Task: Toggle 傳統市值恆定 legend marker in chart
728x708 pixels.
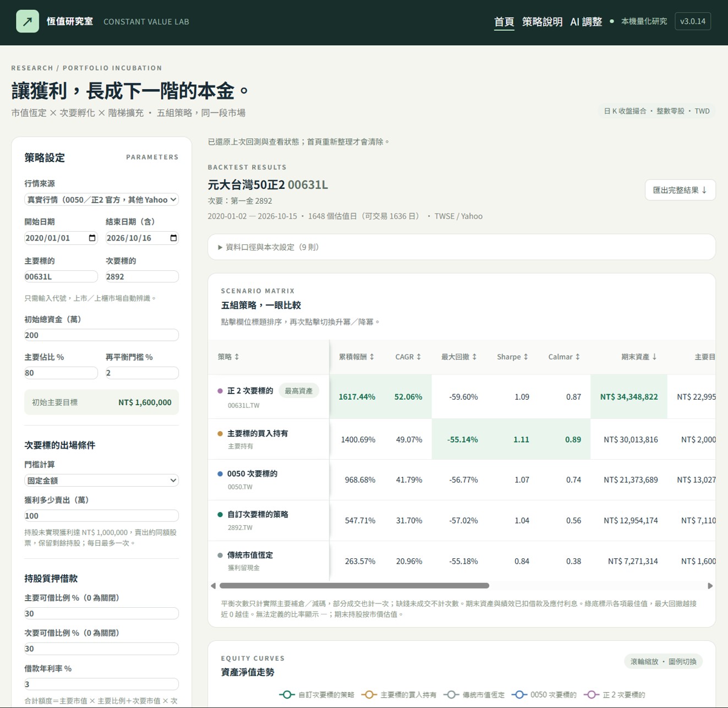Action: click(451, 695)
